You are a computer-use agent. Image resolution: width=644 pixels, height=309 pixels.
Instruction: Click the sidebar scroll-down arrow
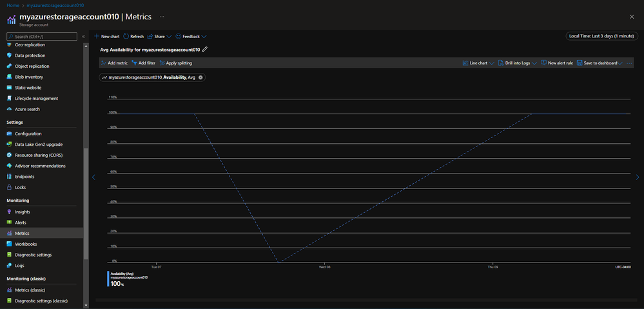tap(86, 305)
